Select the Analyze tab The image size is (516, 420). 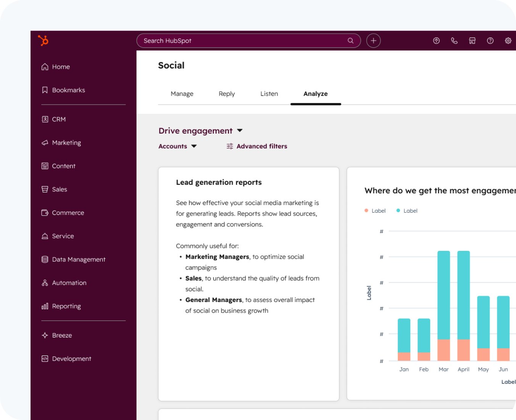[x=316, y=94]
